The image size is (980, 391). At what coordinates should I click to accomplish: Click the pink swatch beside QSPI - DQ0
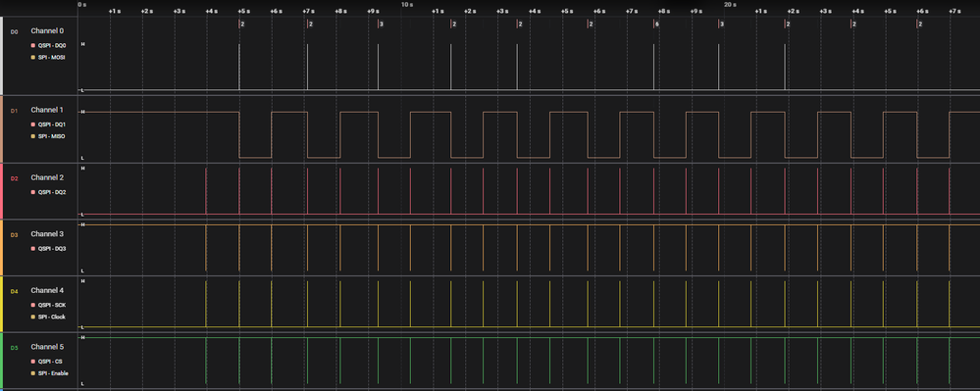[33, 46]
